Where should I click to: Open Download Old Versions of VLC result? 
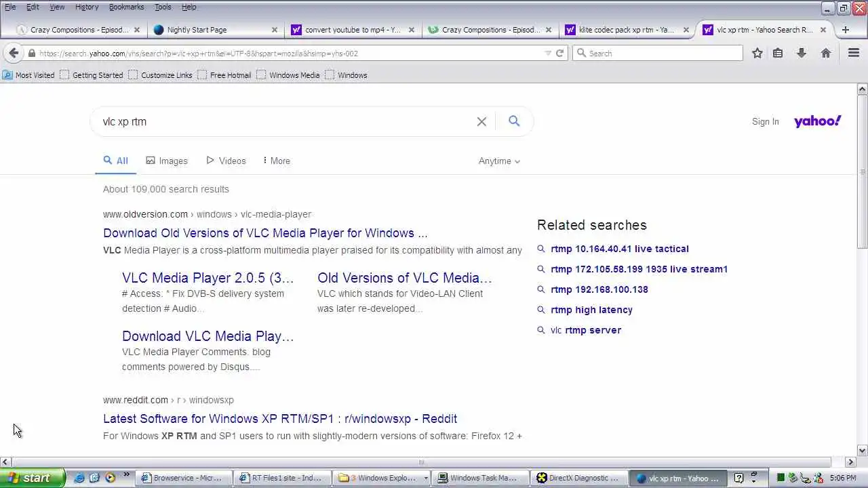[265, 233]
